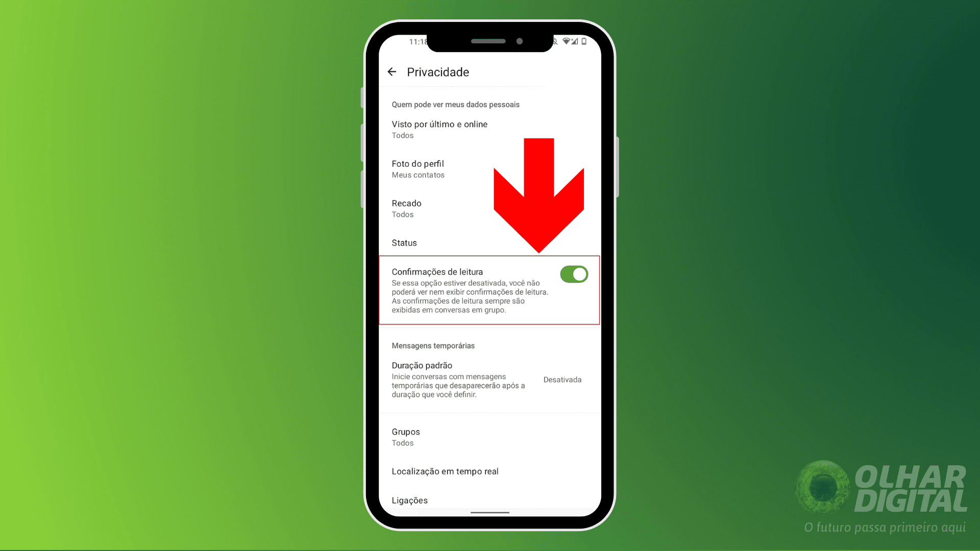Tap the back arrow icon
Screen dimensions: 980x551
[x=394, y=72]
